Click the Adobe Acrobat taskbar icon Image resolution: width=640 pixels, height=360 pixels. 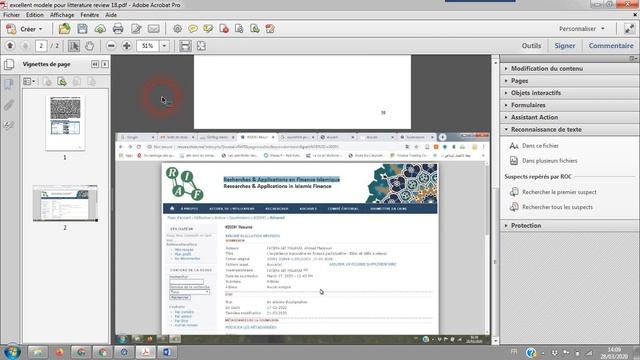[x=145, y=352]
